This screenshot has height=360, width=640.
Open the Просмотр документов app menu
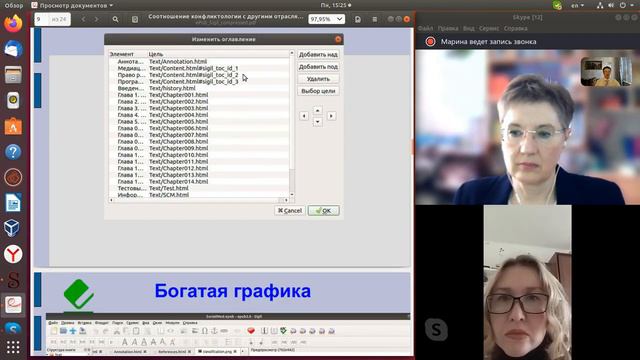coord(72,5)
